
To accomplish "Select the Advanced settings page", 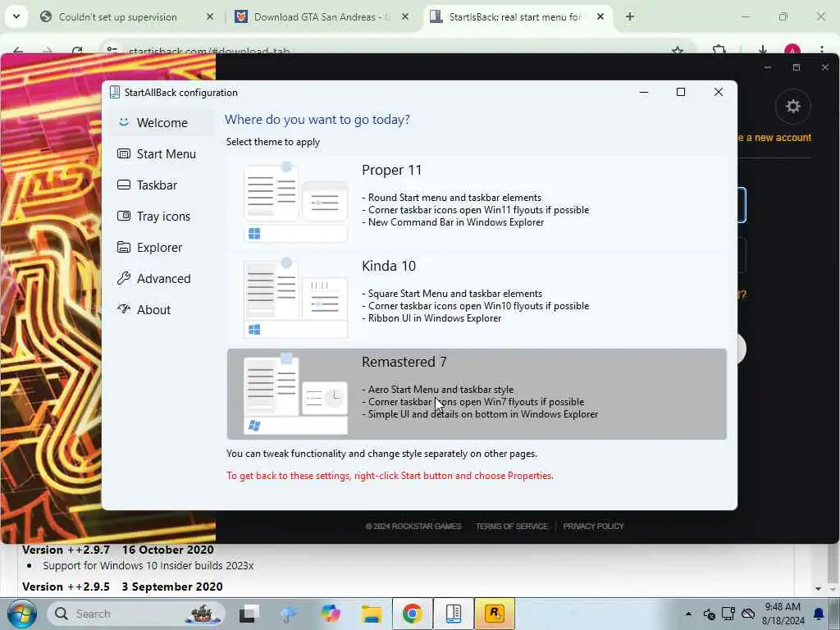I will pyautogui.click(x=162, y=279).
